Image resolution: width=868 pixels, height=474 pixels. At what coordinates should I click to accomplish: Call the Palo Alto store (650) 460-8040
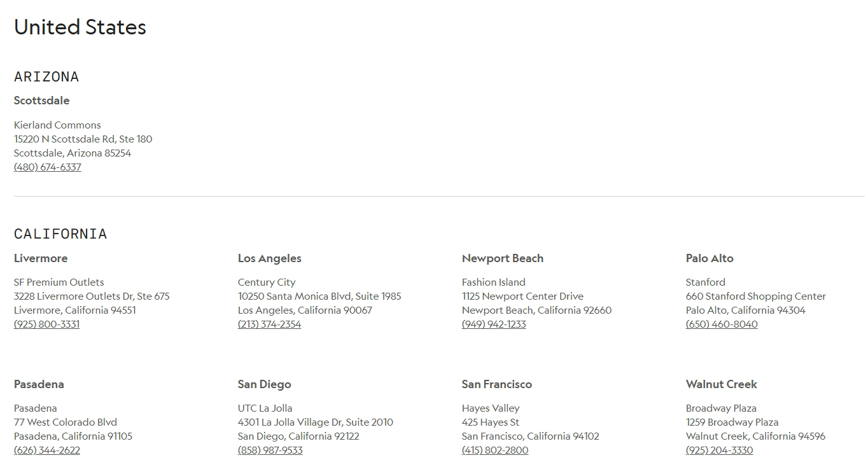tap(722, 324)
